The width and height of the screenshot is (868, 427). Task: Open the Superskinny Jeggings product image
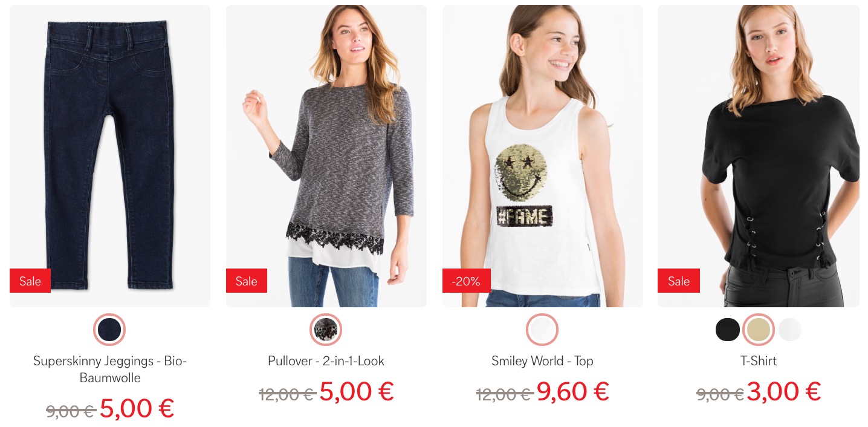pyautogui.click(x=110, y=156)
